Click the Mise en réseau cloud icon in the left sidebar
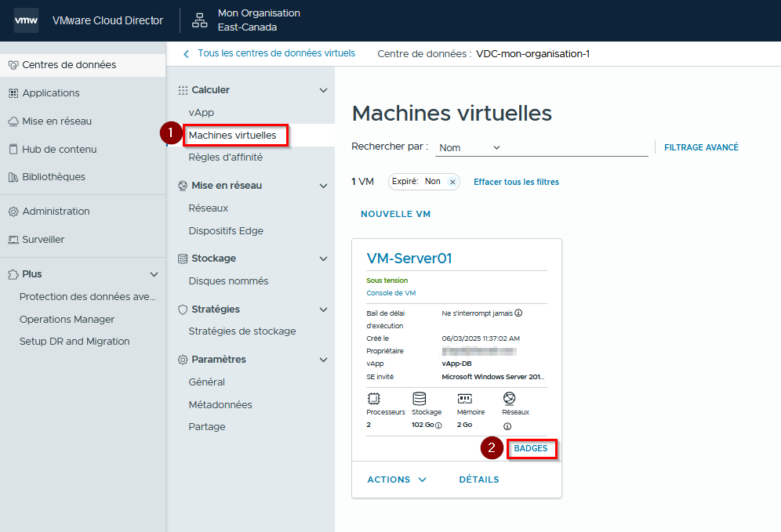 click(x=13, y=121)
